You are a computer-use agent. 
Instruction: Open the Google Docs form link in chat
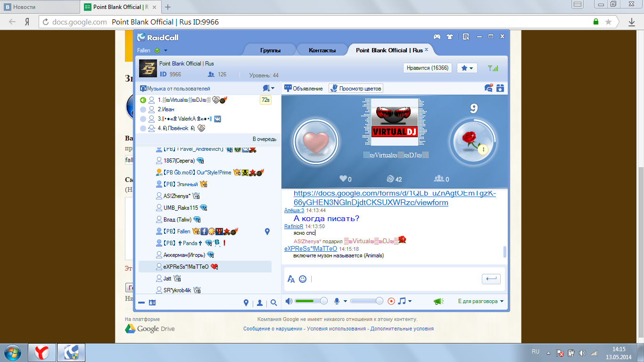pos(395,198)
